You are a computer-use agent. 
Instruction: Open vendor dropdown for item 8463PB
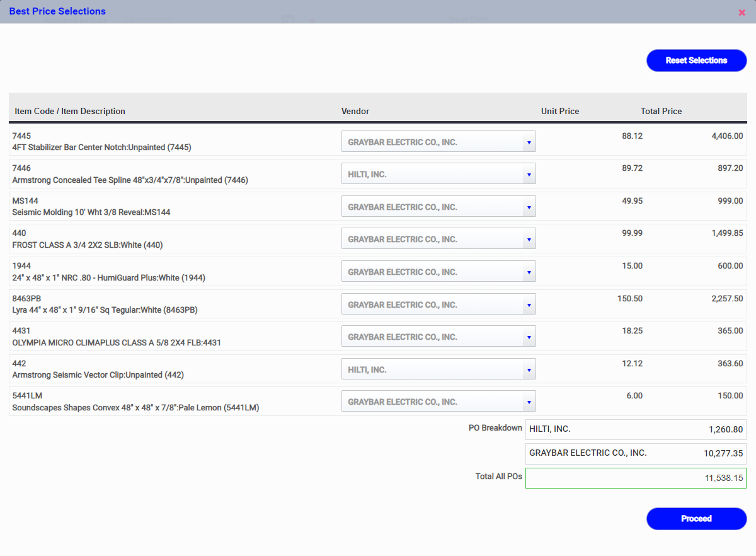coord(438,304)
